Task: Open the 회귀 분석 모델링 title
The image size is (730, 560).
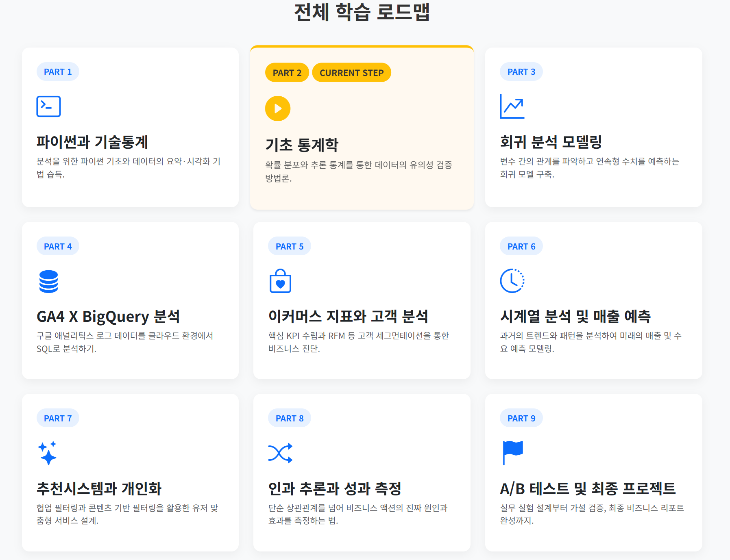Action: point(551,142)
